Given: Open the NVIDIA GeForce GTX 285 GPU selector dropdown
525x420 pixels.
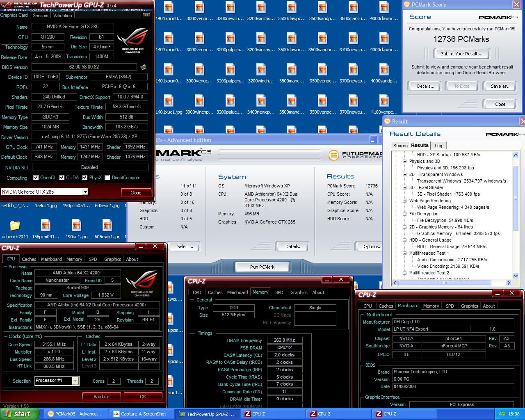Looking at the screenshot, I should [85, 192].
